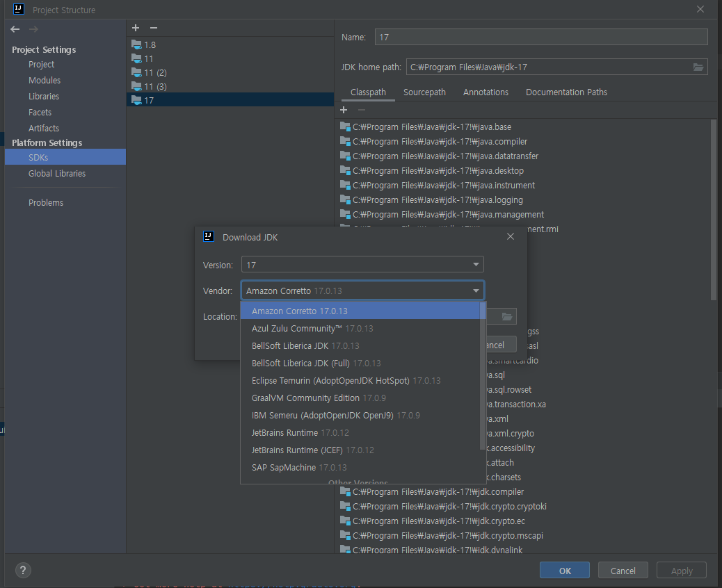Select SDK 17 in the list

tap(230, 100)
